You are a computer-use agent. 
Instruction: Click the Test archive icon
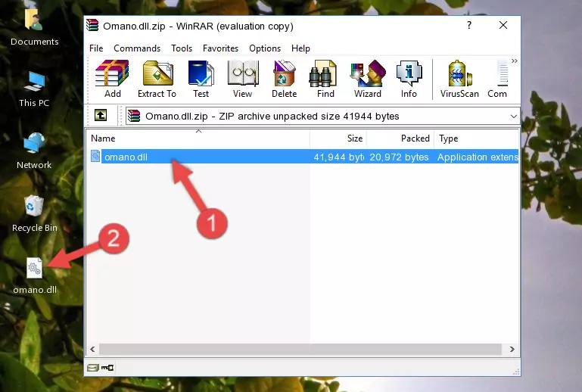pyautogui.click(x=201, y=79)
